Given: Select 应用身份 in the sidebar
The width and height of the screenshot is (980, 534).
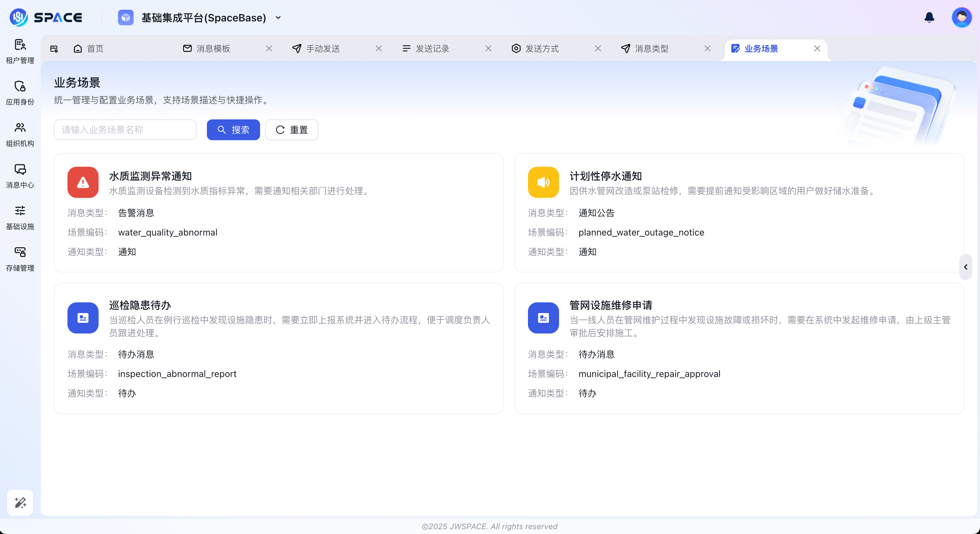Looking at the screenshot, I should (x=20, y=92).
